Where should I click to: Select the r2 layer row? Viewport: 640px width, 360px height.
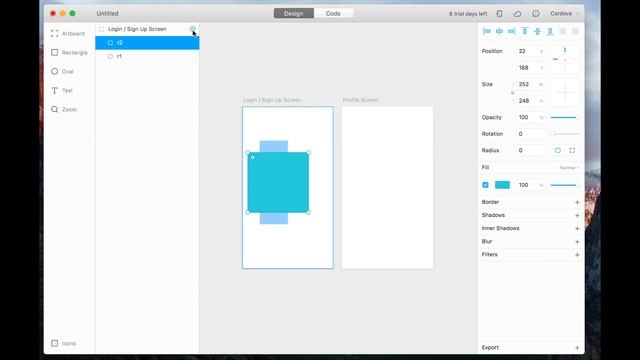click(x=147, y=43)
